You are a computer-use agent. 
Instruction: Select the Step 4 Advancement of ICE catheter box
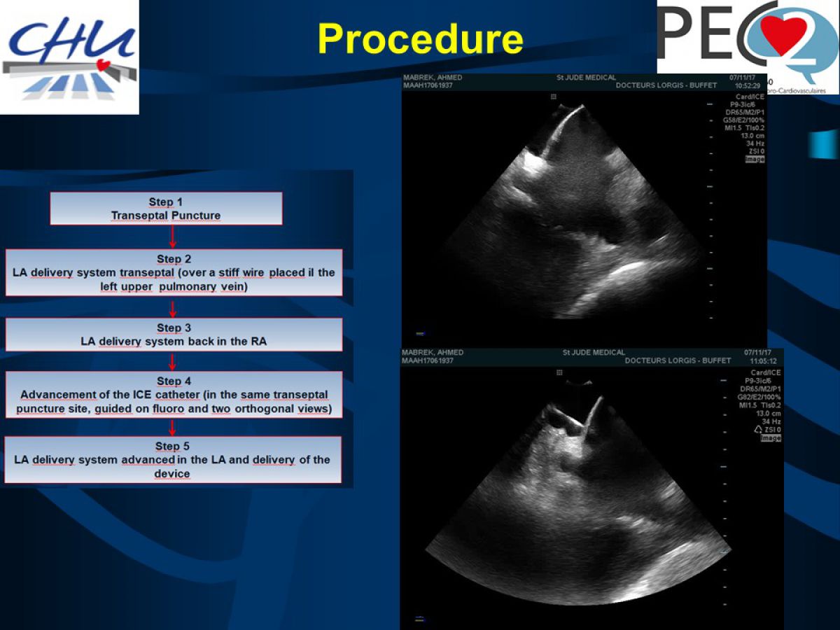click(x=174, y=395)
